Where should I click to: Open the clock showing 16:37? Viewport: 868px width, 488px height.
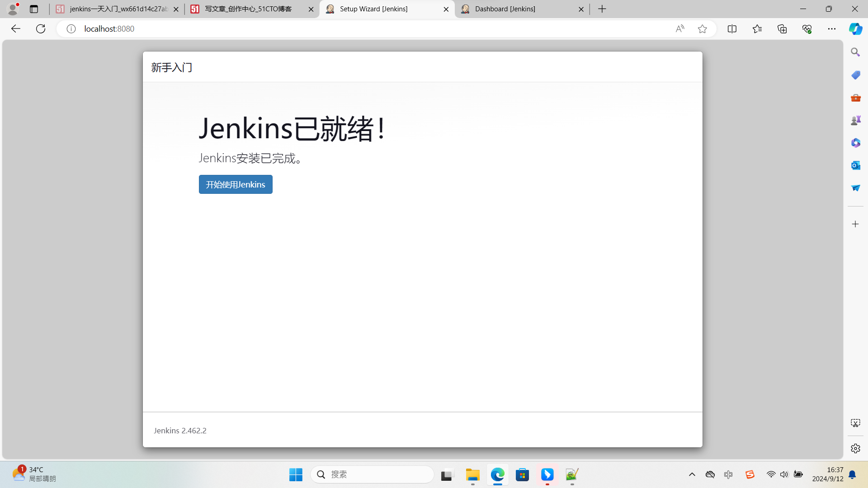click(x=828, y=474)
